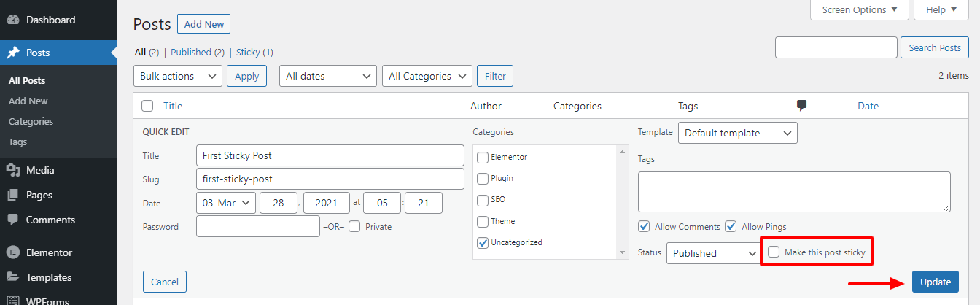
Task: Click the categories list scrollbar
Action: click(x=622, y=202)
